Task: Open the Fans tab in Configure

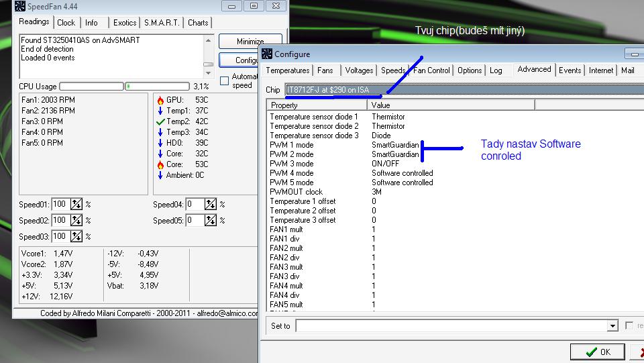Action: click(325, 70)
